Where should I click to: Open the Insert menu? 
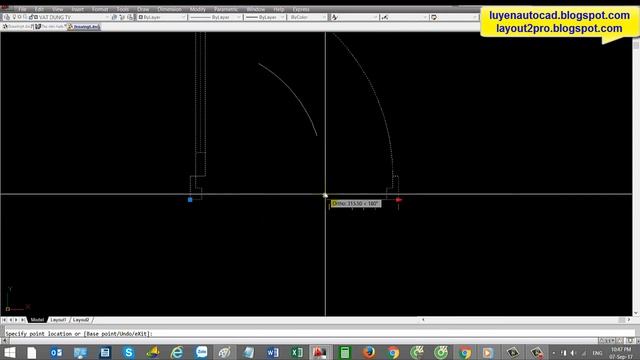78,9
